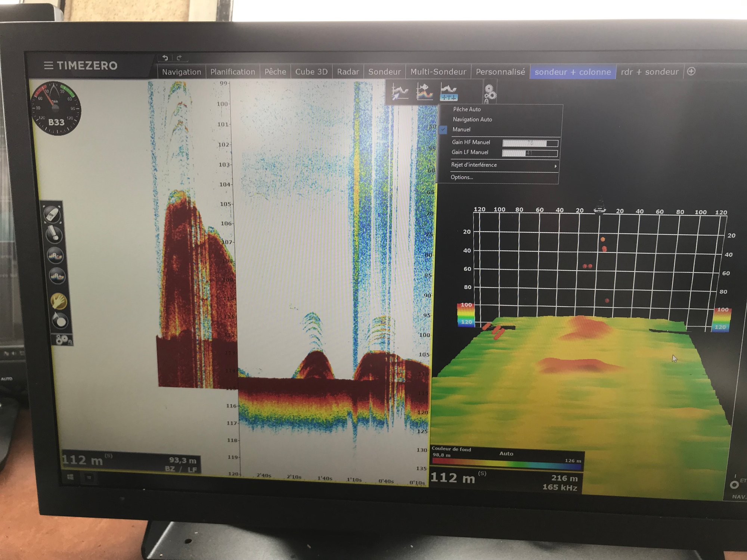Click the Windows Start button
Image resolution: width=747 pixels, height=560 pixels.
point(70,477)
